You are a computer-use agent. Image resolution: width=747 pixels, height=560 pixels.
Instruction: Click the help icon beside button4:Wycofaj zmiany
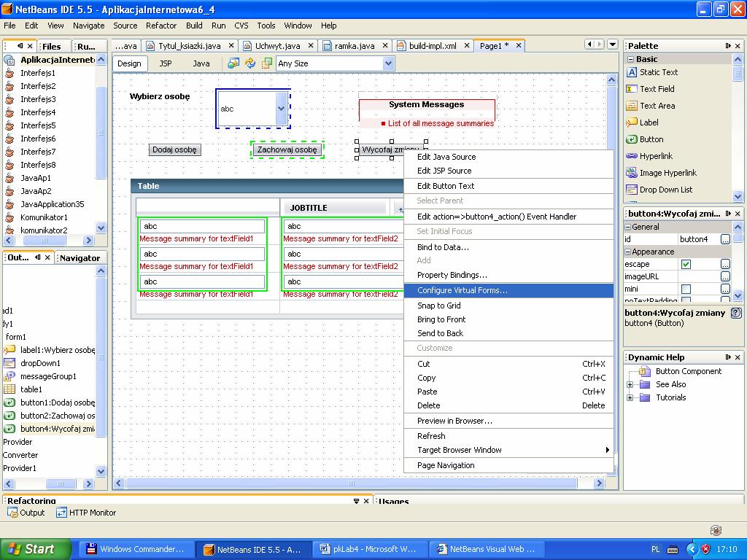tap(736, 313)
